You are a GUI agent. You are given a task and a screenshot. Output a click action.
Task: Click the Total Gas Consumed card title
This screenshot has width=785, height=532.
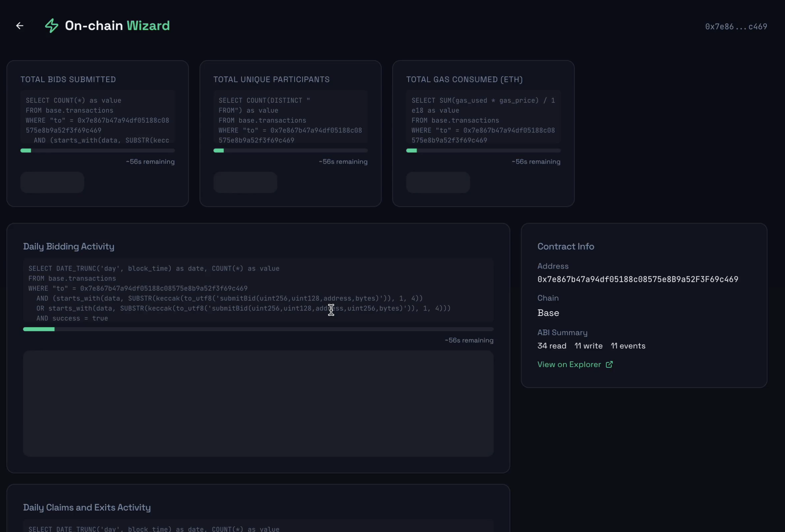click(x=465, y=79)
